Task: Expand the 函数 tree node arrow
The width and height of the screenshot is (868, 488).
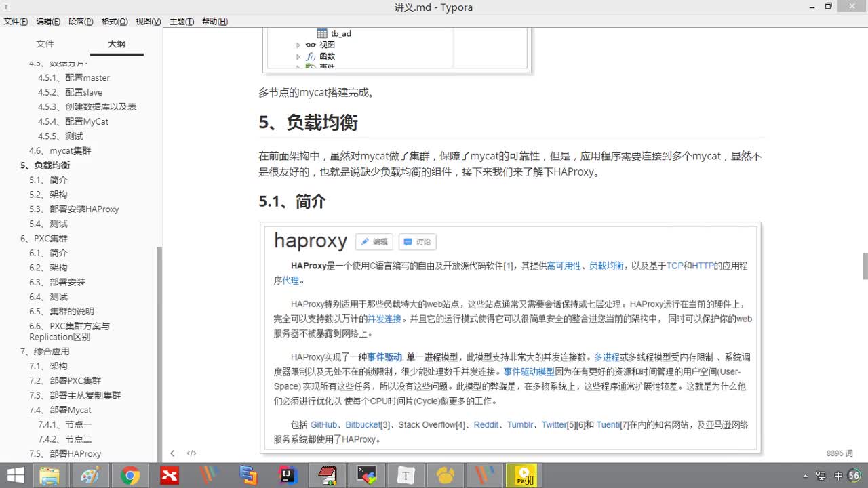Action: click(298, 57)
